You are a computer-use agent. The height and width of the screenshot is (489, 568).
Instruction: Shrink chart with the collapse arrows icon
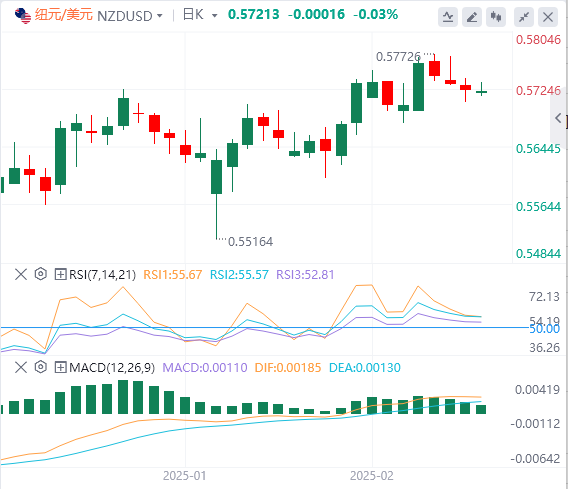pos(524,17)
